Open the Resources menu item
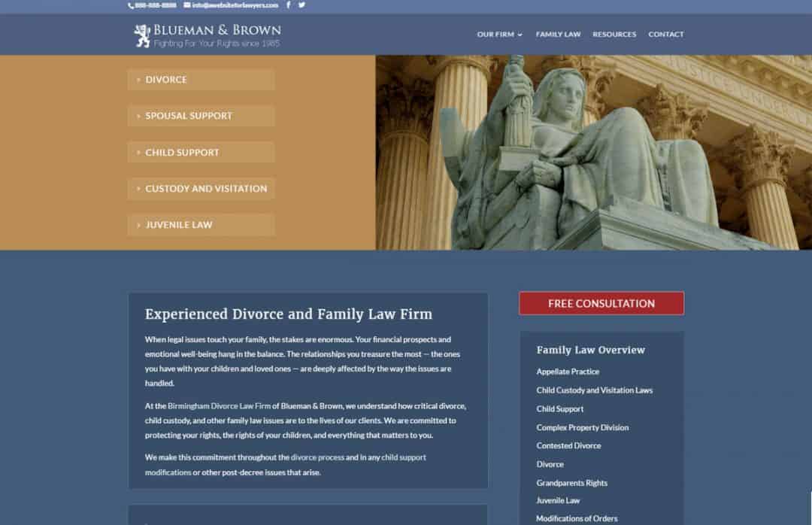The image size is (812, 525). [614, 34]
